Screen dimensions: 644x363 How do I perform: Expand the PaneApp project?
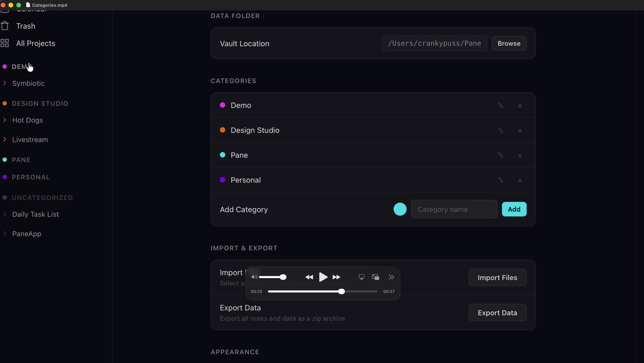click(5, 234)
